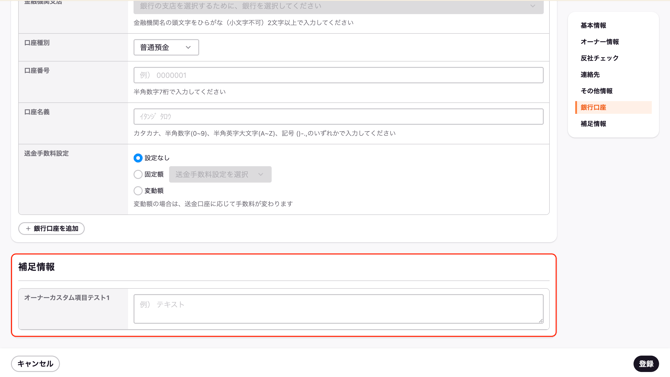The image size is (670, 377).
Task: Click the 半角数字7桁で入力してください hint text
Action: click(x=179, y=92)
